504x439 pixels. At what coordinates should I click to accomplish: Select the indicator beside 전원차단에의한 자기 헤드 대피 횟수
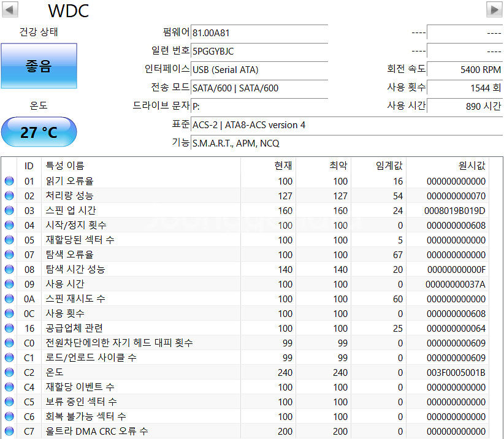[x=9, y=343]
